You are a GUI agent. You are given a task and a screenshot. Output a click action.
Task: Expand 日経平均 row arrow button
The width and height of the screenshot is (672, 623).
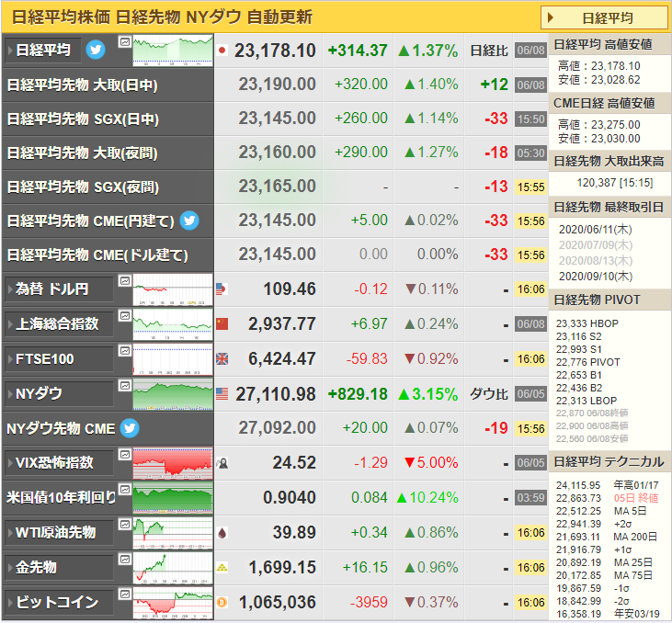tap(42, 51)
